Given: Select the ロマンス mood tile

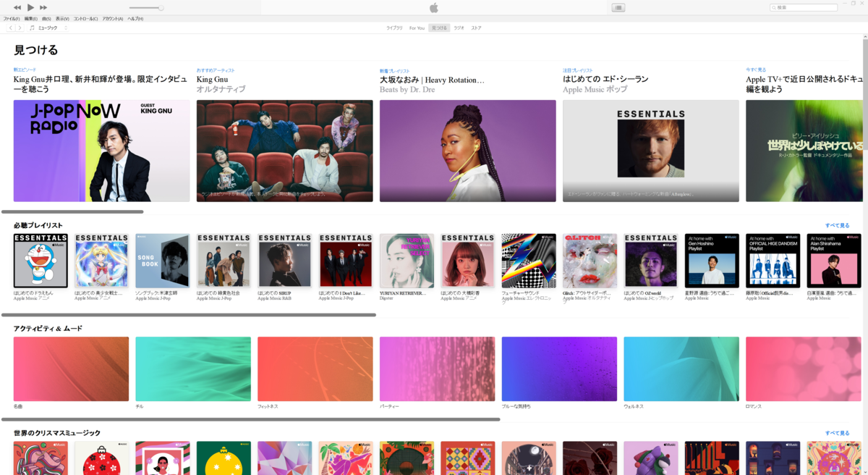Looking at the screenshot, I should (x=804, y=369).
